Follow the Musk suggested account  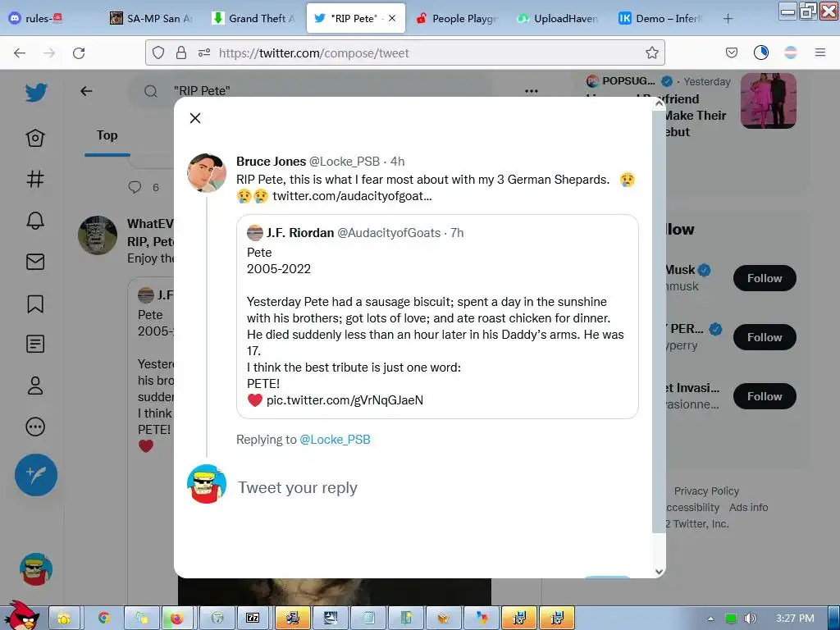point(765,278)
